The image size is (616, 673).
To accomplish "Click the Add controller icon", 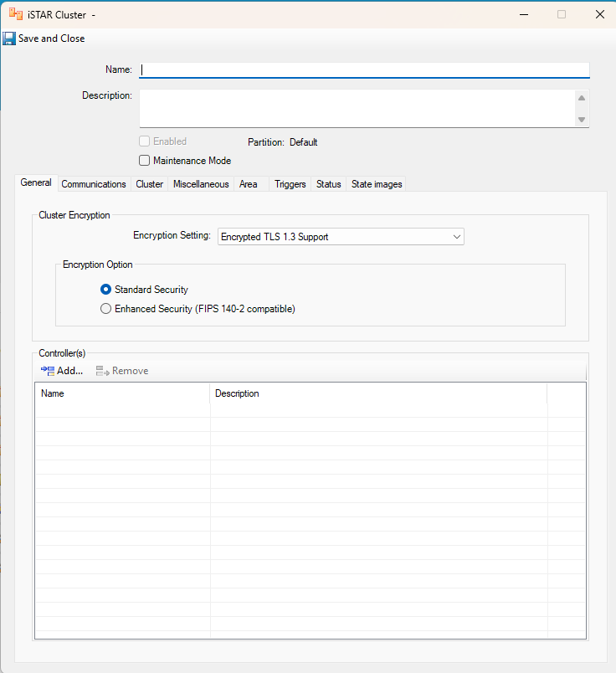I will (48, 371).
